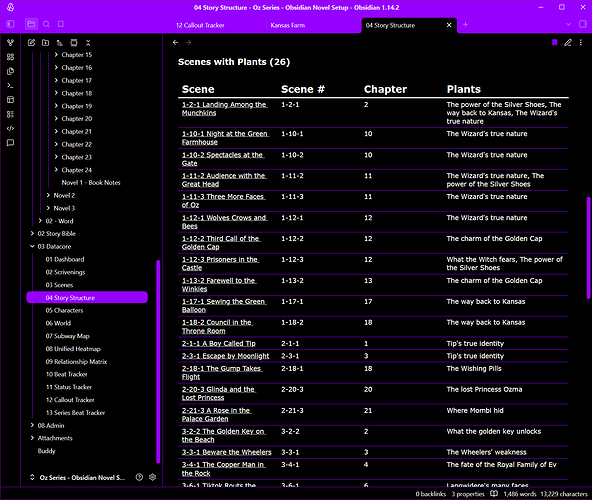Navigate forward arrow
Image resolution: width=592 pixels, height=500 pixels.
188,43
